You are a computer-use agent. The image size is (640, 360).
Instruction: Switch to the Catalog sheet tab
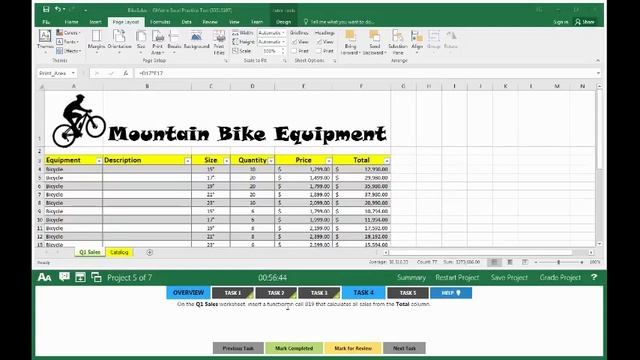pos(119,252)
